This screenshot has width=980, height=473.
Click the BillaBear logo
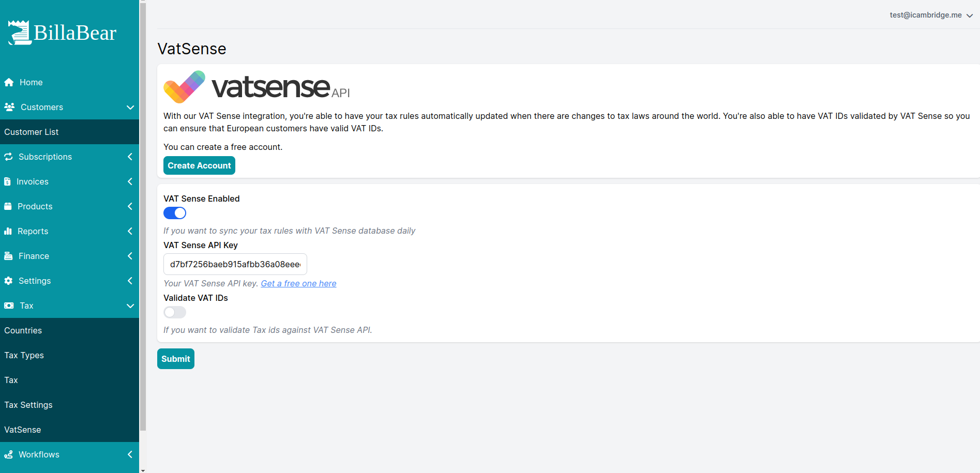click(63, 33)
